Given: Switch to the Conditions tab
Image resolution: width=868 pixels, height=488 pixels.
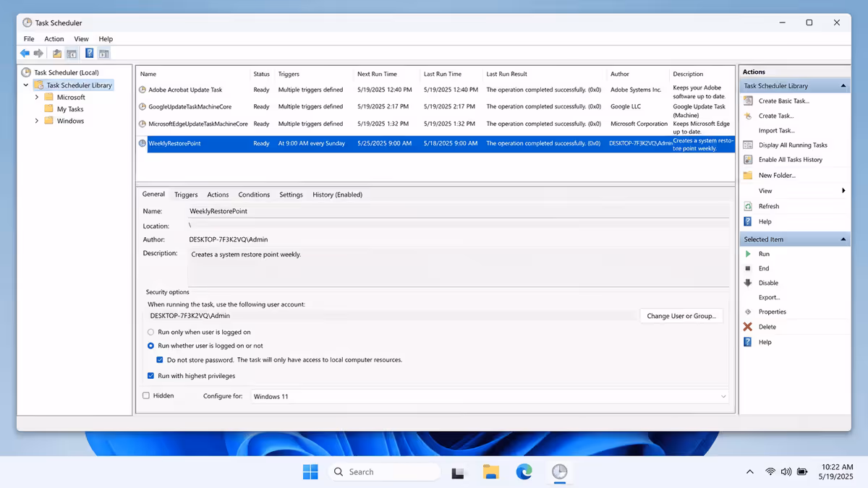Looking at the screenshot, I should click(x=254, y=194).
